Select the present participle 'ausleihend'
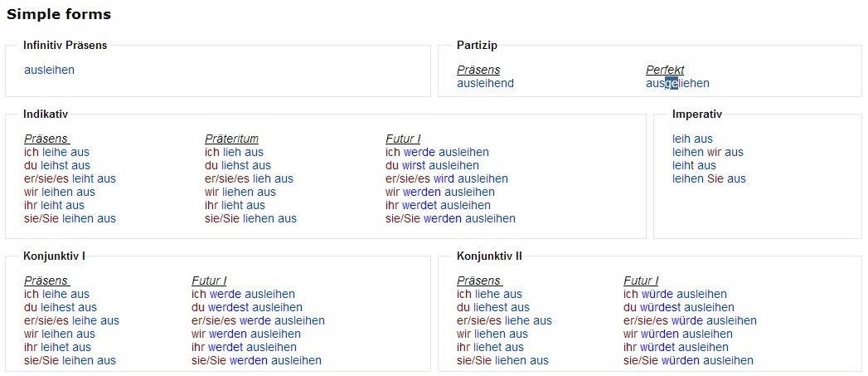868x376 pixels. click(485, 83)
